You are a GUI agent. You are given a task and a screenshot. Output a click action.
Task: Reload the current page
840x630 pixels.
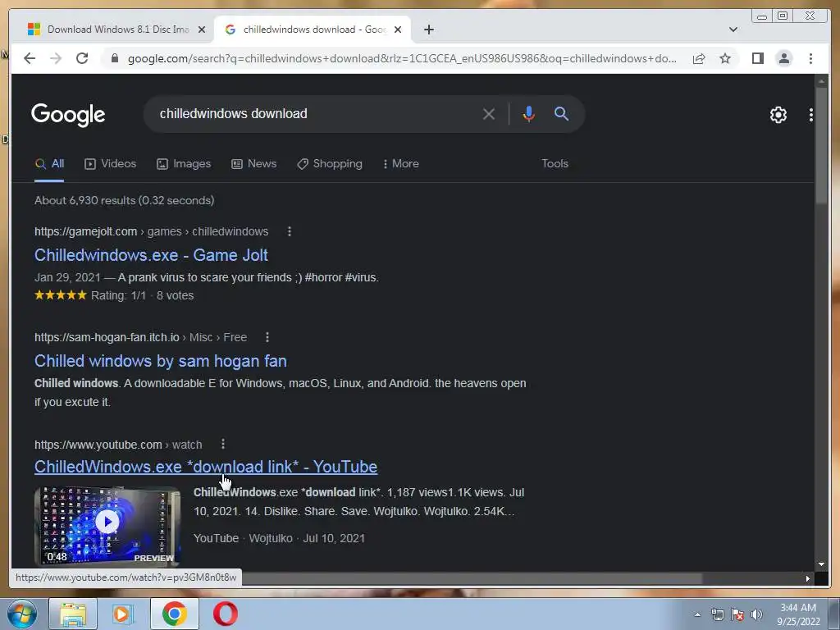pyautogui.click(x=82, y=58)
